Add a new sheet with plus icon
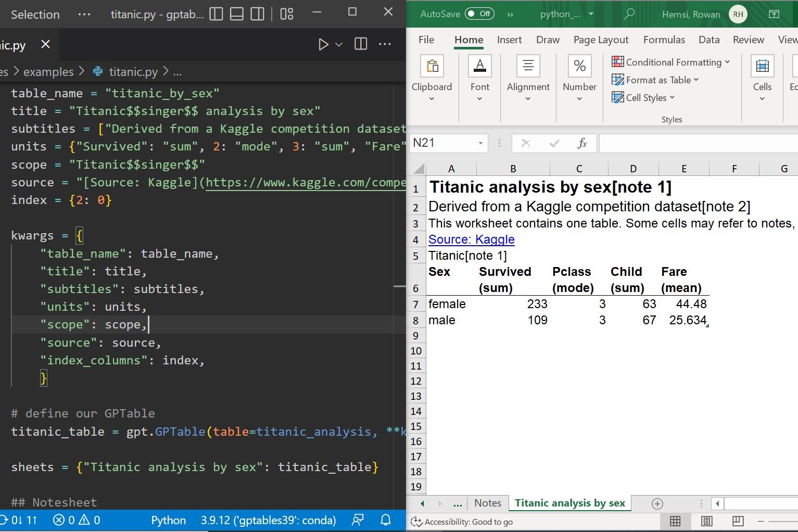Image resolution: width=798 pixels, height=532 pixels. [x=657, y=503]
